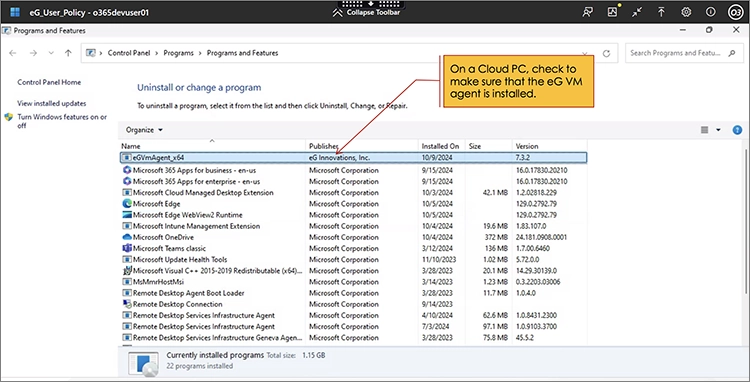The image size is (750, 382).
Task: Click the change view layout icon
Action: (704, 130)
